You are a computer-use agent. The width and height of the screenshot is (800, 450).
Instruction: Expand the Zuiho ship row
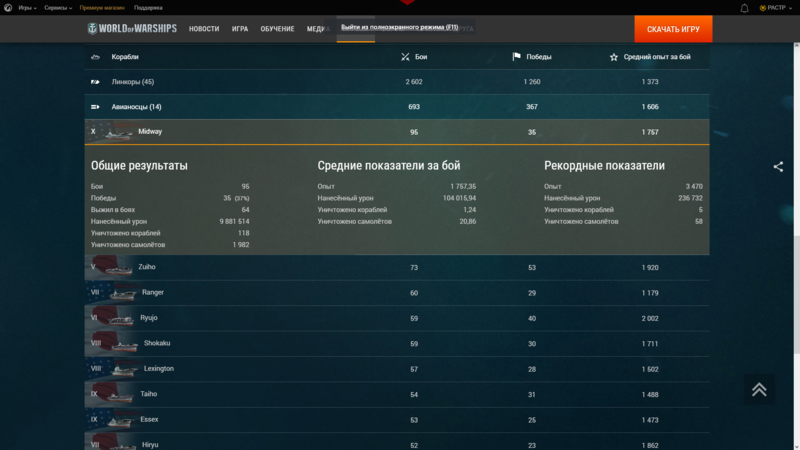point(397,267)
